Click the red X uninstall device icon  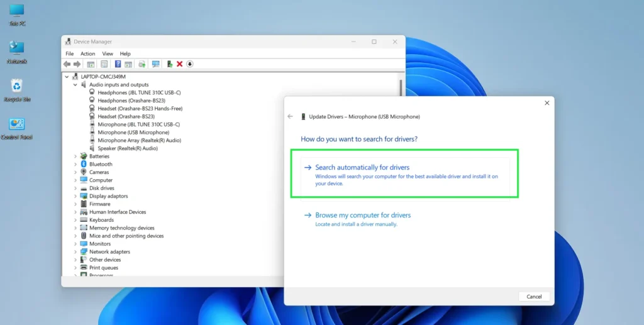(179, 64)
